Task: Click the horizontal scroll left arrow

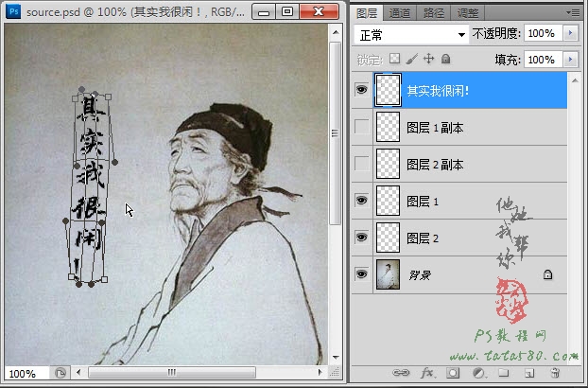Action: [78, 373]
